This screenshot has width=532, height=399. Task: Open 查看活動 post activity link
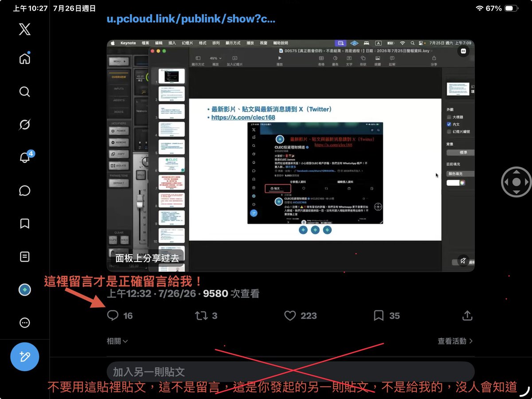click(455, 341)
